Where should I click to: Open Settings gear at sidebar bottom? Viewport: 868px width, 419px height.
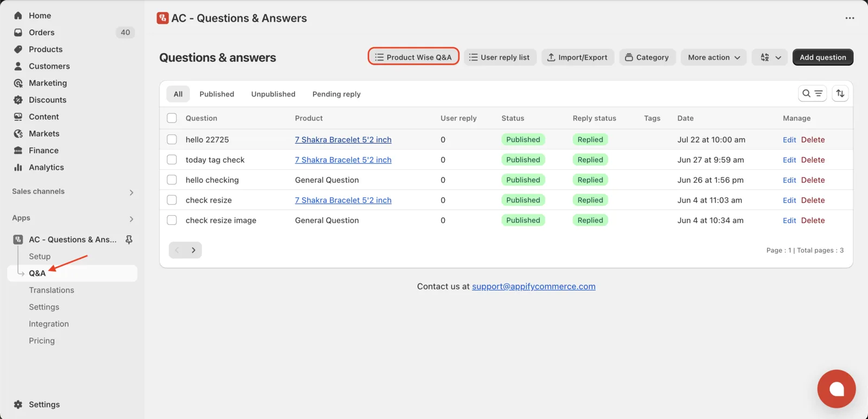point(18,404)
